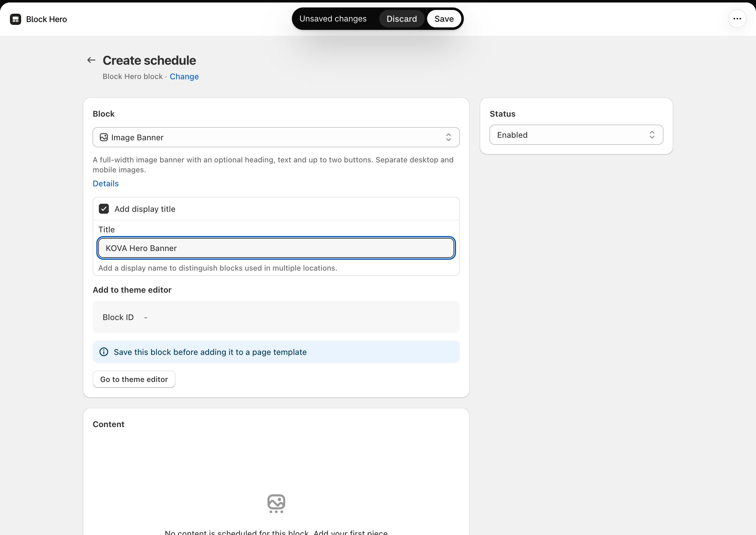Viewport: 756px width, 535px height.
Task: Click the Block Hero app name text
Action: click(46, 19)
